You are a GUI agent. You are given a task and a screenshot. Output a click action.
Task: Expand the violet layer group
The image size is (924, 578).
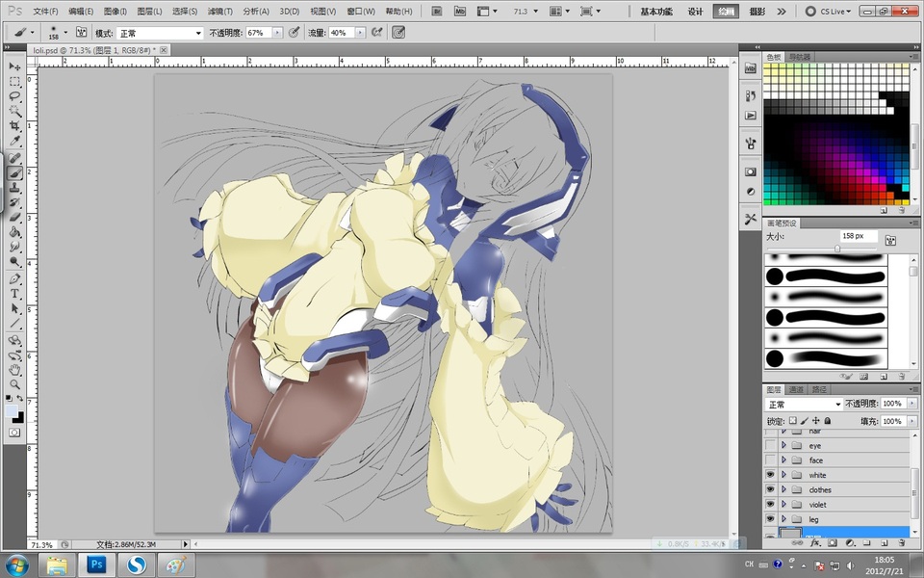[x=783, y=504]
